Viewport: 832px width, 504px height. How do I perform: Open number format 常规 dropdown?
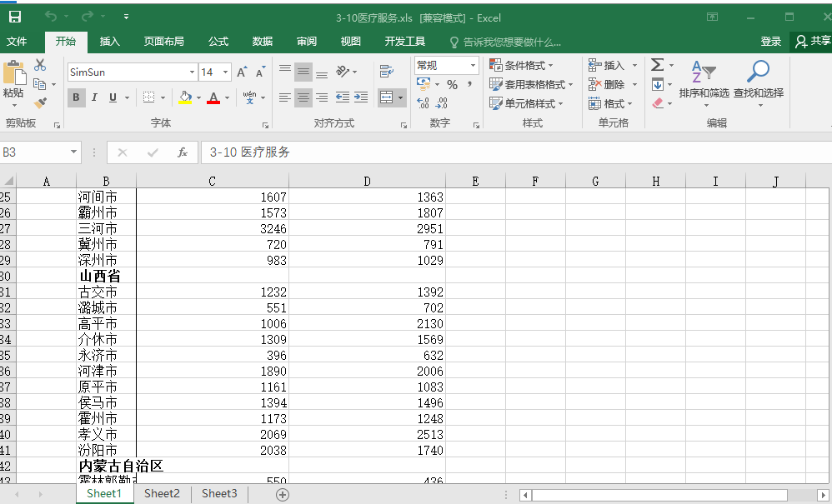click(472, 65)
